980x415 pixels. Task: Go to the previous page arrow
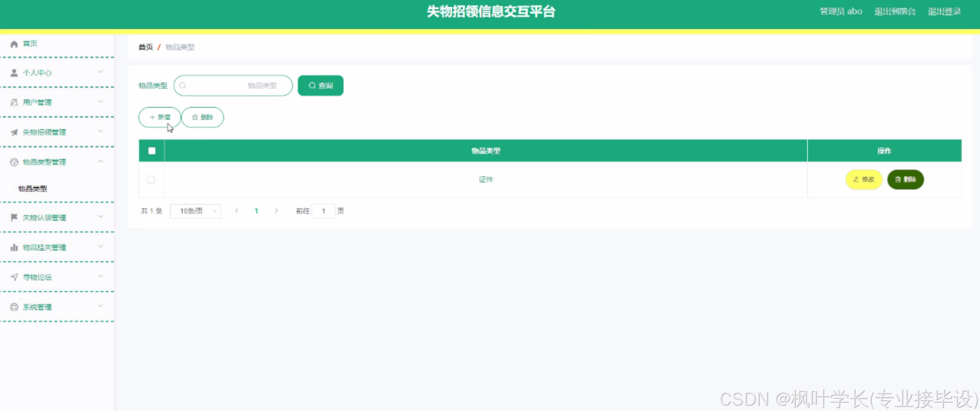click(x=236, y=211)
